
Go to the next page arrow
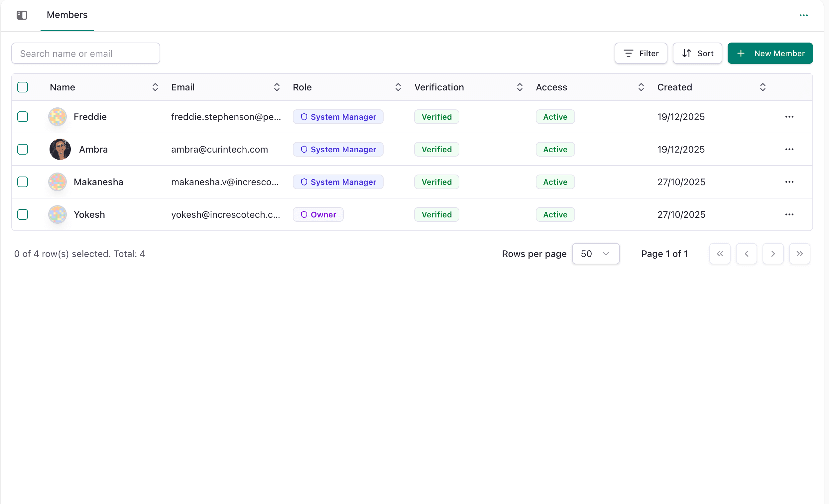(773, 254)
